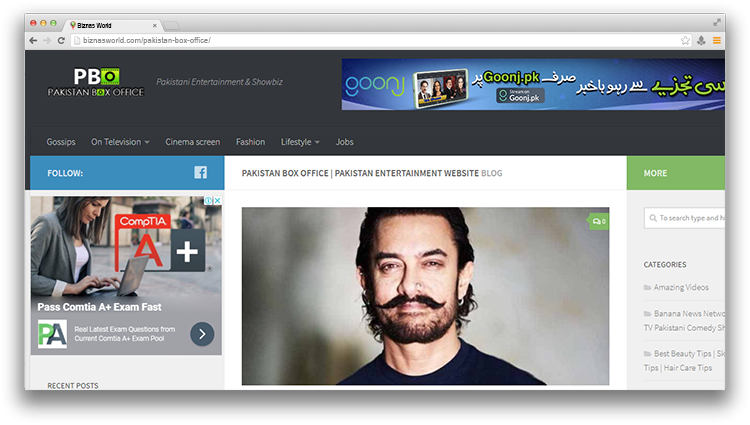Open the featured post image of the man
The width and height of the screenshot is (750, 425).
[425, 296]
